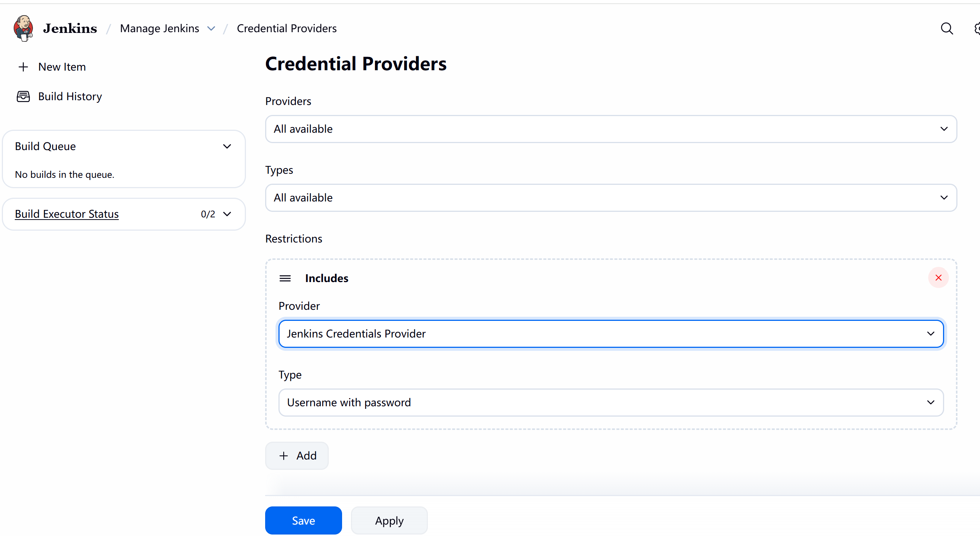Image resolution: width=980 pixels, height=536 pixels.
Task: Go to Manage Jenkins breadcrumb
Action: tap(159, 28)
